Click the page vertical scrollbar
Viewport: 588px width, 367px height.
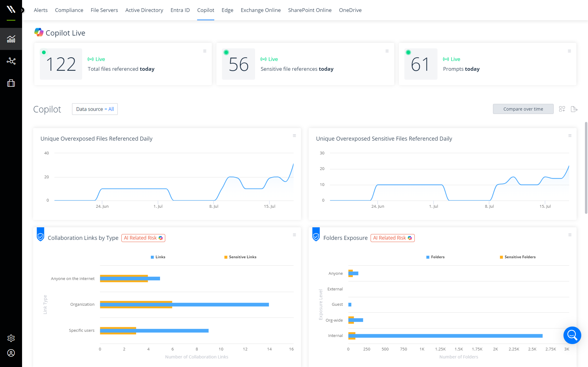click(x=586, y=168)
